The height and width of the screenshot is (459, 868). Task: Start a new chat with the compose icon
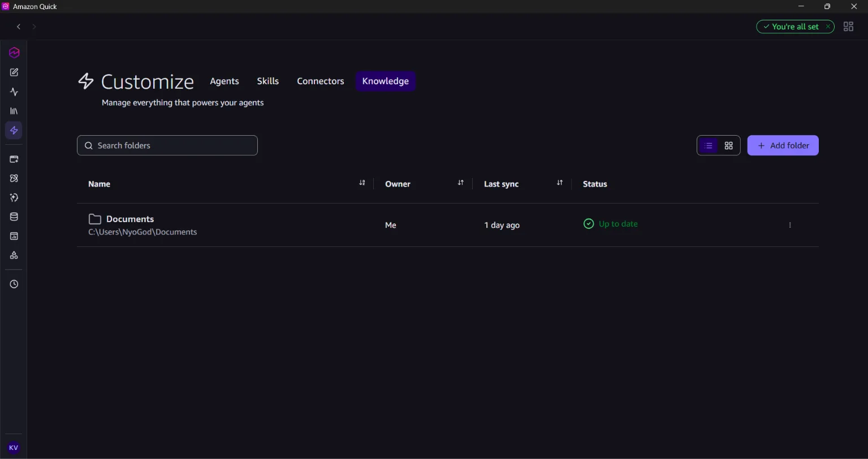click(x=14, y=72)
